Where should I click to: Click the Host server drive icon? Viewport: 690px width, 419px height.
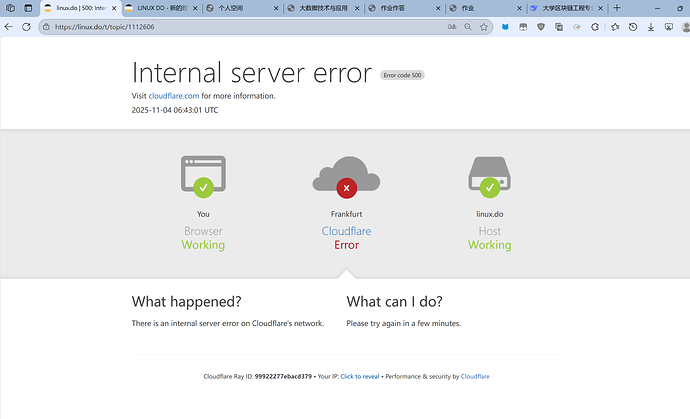click(x=490, y=177)
